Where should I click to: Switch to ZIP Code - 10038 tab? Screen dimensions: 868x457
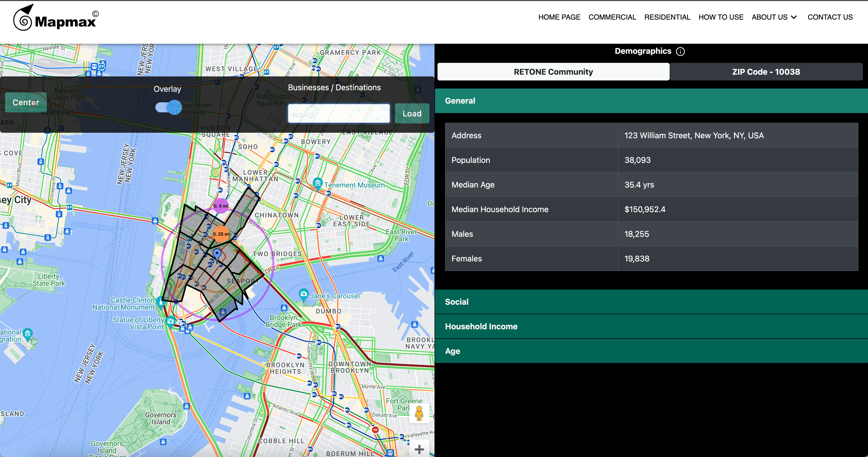click(766, 72)
